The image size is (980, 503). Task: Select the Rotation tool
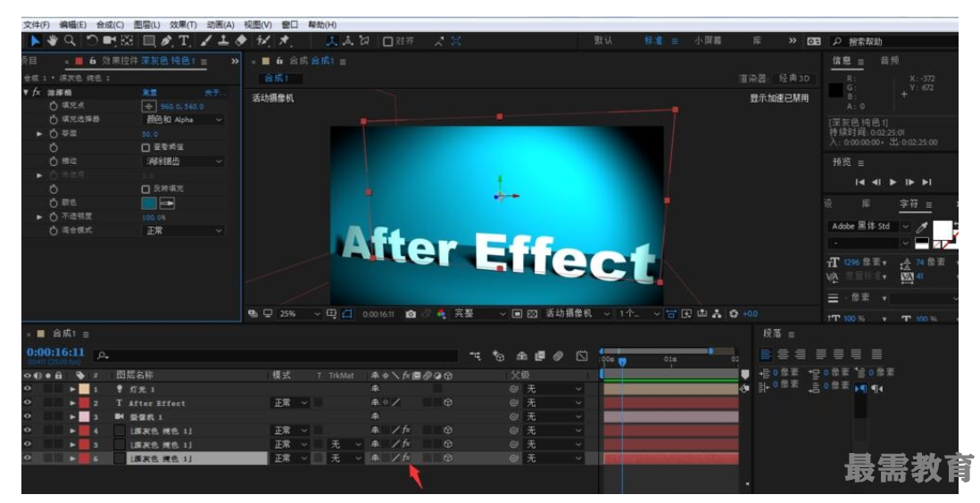pos(92,41)
